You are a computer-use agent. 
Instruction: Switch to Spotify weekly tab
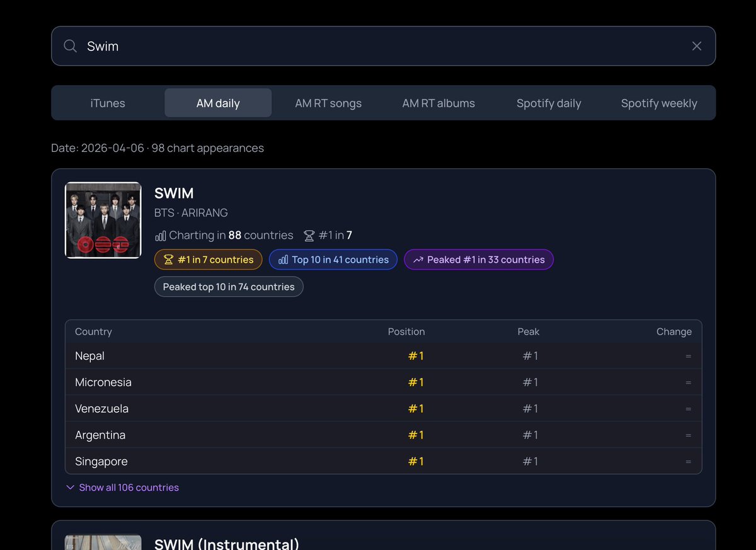659,103
